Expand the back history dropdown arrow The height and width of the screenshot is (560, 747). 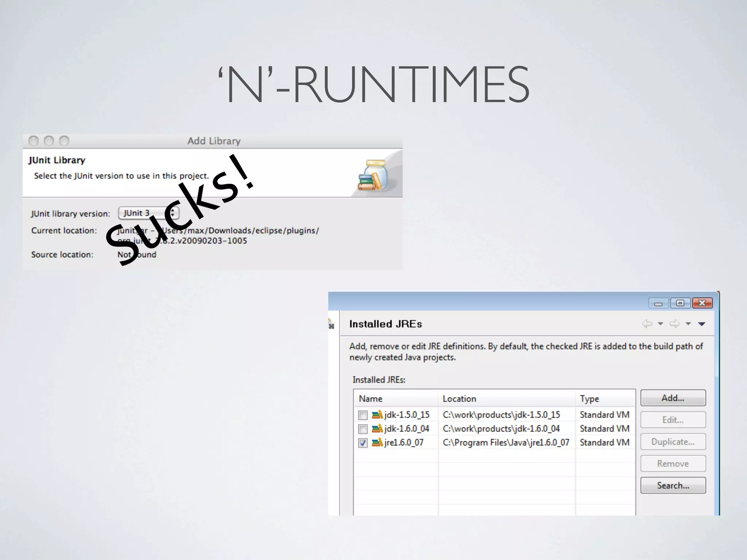661,323
